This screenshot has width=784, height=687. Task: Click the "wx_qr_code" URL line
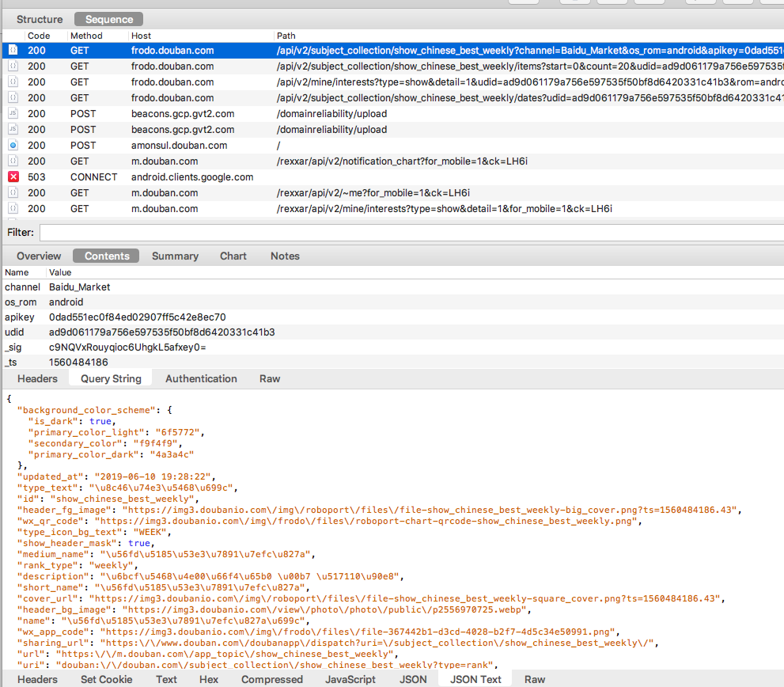pyautogui.click(x=329, y=521)
